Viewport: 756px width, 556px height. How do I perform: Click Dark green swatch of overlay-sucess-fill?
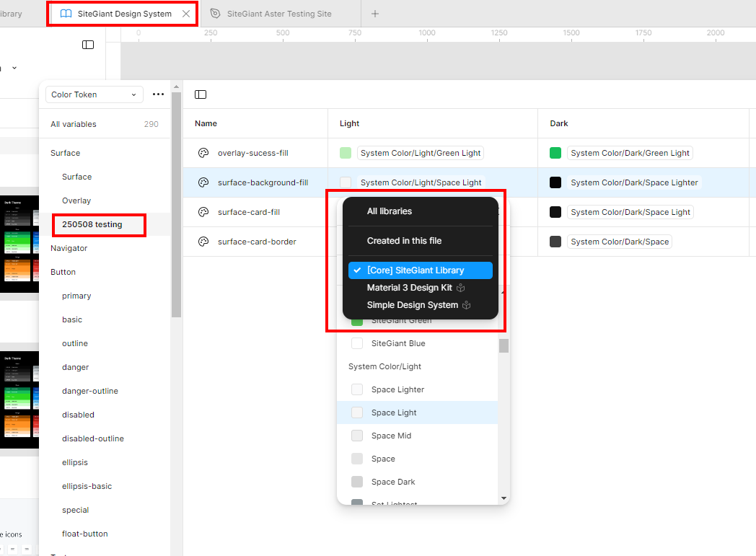[x=555, y=153]
